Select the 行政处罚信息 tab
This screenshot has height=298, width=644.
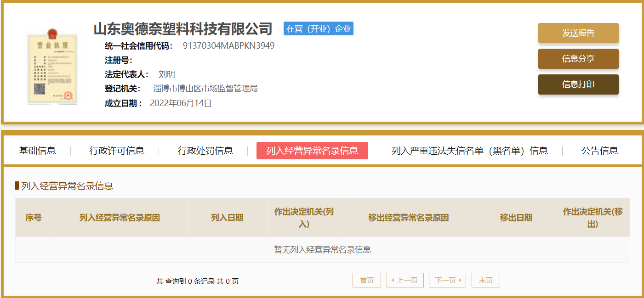click(205, 151)
